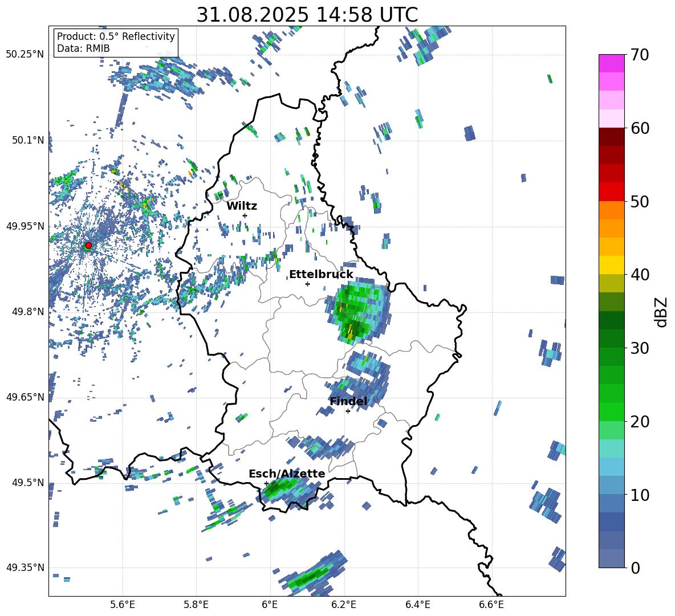This screenshot has height=616, width=675.
Task: Click the bright red 50 dBZ color band
Action: (611, 192)
